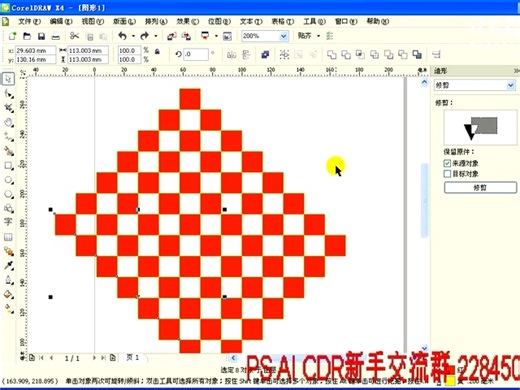
Task: Click the Intersect icon in the property bar
Action: point(360,54)
